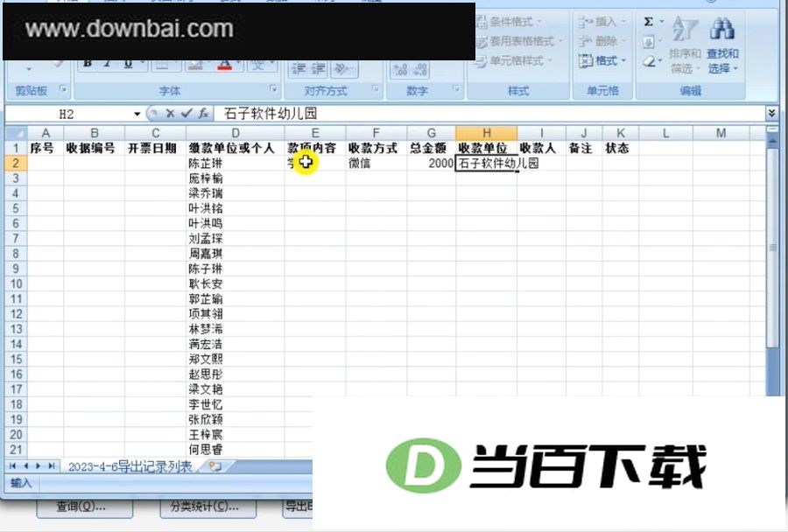The width and height of the screenshot is (788, 532).
Task: Open the 单元格样式 cell styles gallery
Action: point(514,60)
